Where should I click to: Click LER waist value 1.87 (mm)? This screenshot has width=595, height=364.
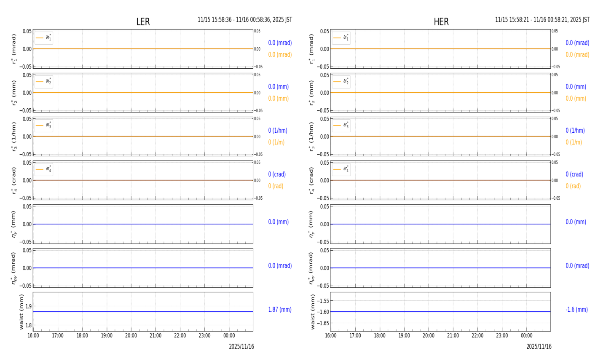coord(280,310)
